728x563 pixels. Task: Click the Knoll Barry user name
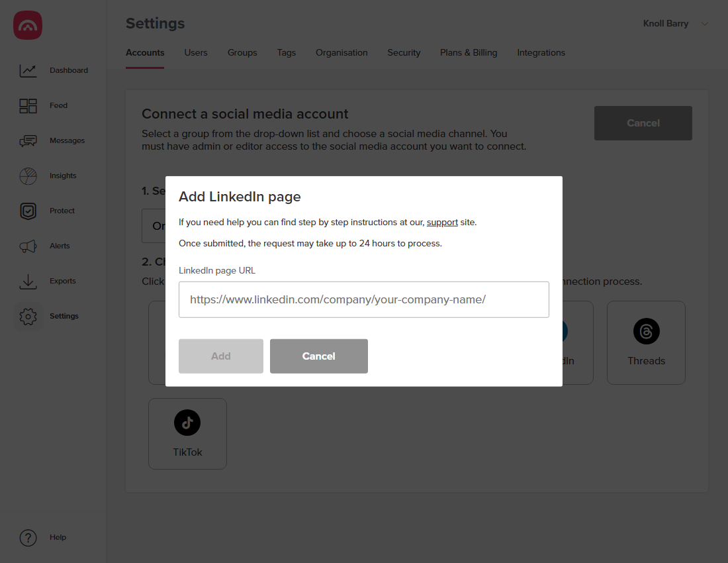click(x=666, y=24)
